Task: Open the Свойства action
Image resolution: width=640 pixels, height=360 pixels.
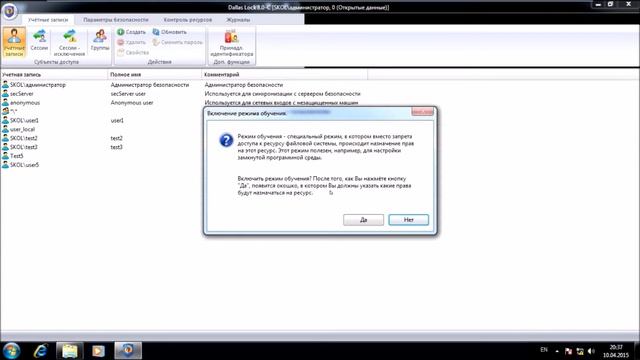Action: (x=133, y=52)
